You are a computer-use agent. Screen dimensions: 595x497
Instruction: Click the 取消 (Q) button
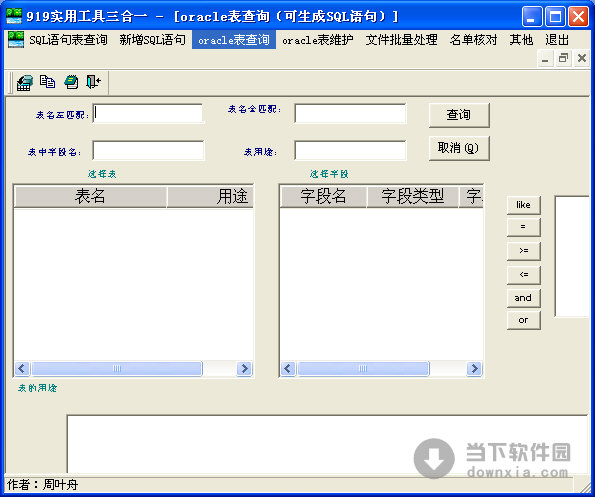click(x=459, y=148)
